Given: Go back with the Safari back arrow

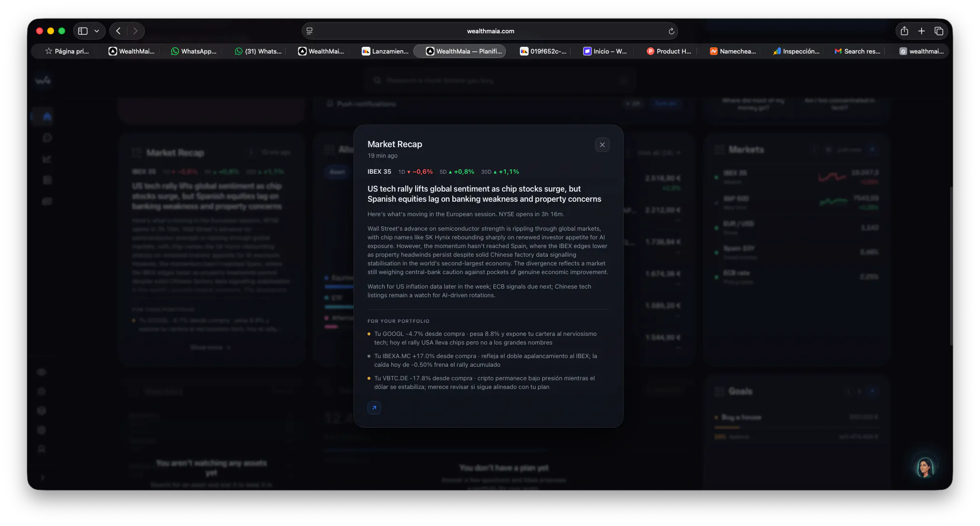Looking at the screenshot, I should [118, 31].
